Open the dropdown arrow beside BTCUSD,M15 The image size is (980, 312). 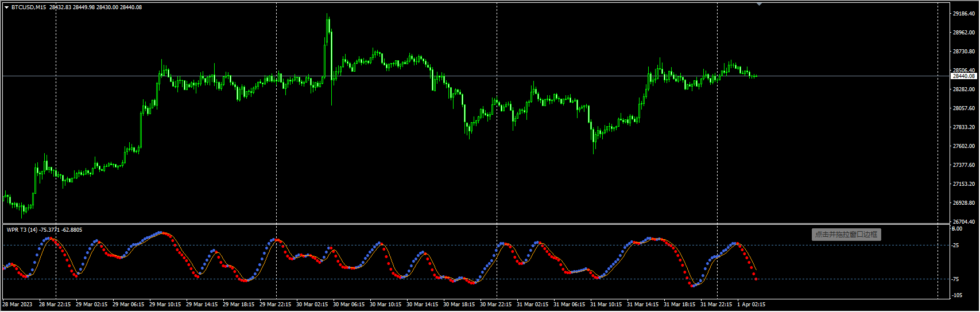6,7
